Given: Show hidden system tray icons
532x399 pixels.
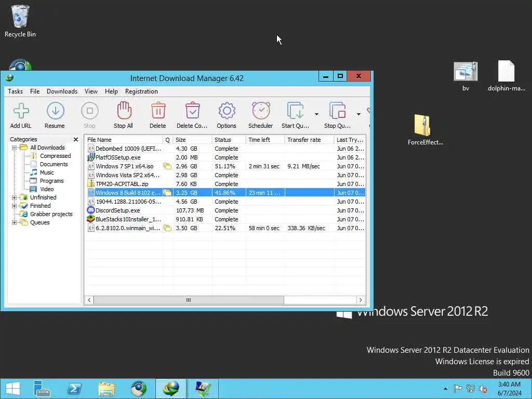Looking at the screenshot, I should pyautogui.click(x=445, y=389).
